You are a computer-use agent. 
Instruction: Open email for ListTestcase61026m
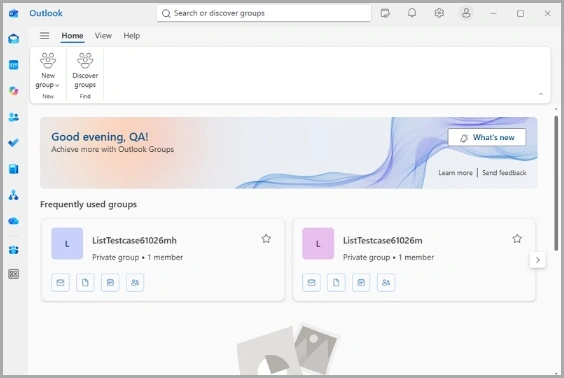[x=311, y=282]
